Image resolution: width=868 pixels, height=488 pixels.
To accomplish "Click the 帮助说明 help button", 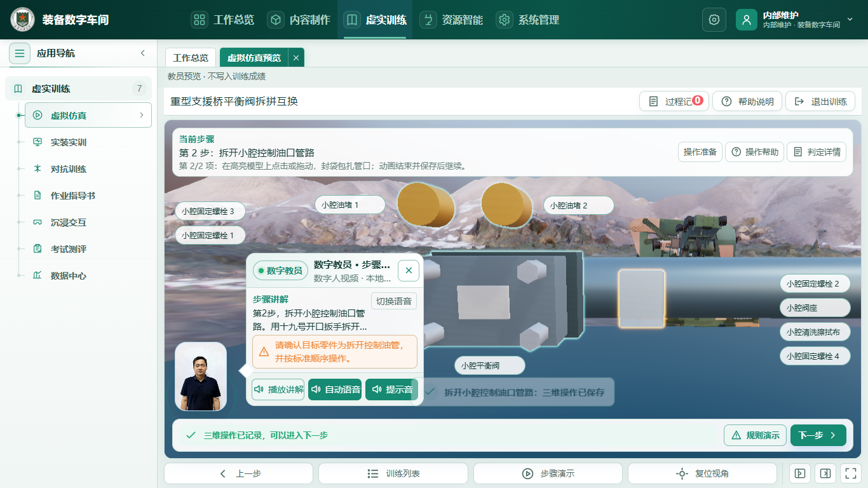I will point(747,102).
